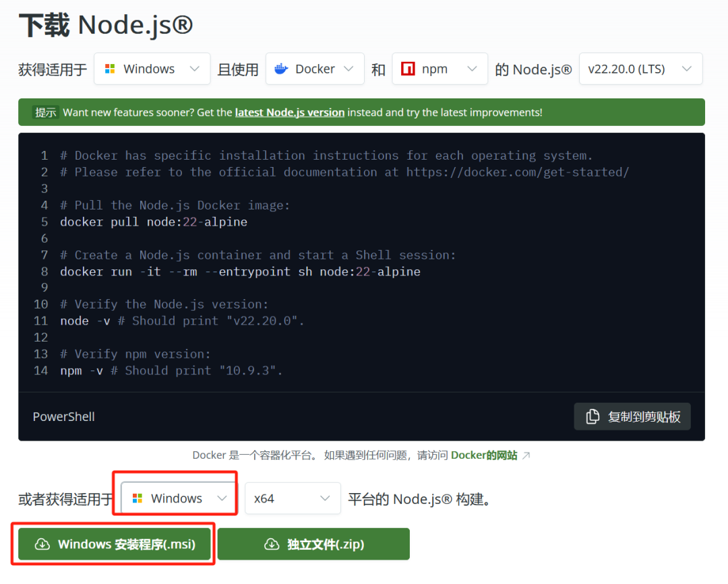Open the Windows platform dropdown at top
728x584 pixels.
[152, 69]
